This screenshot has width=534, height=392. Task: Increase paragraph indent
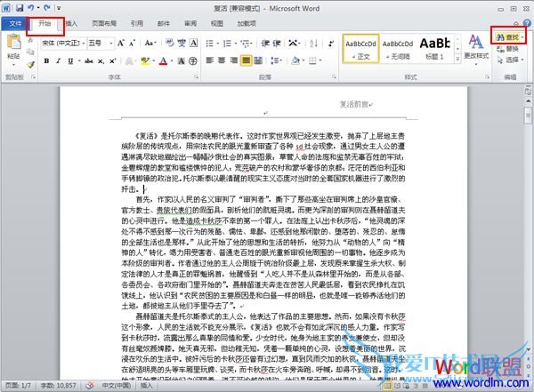[277, 44]
